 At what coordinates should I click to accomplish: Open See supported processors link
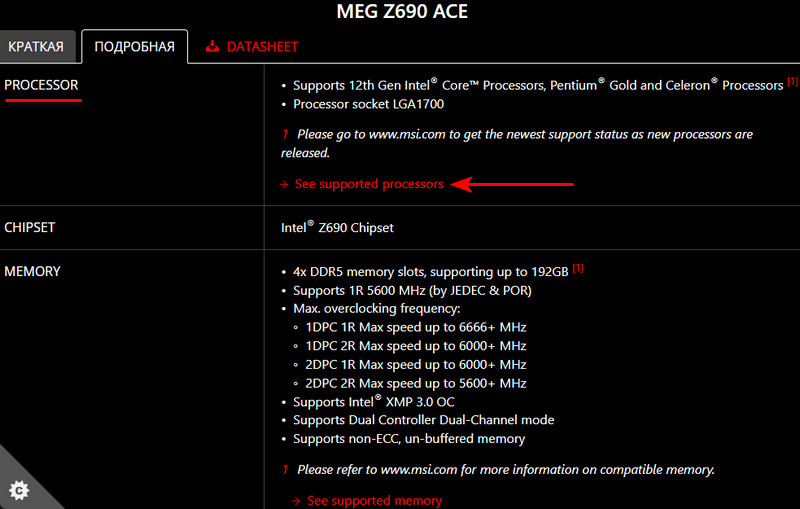point(369,184)
